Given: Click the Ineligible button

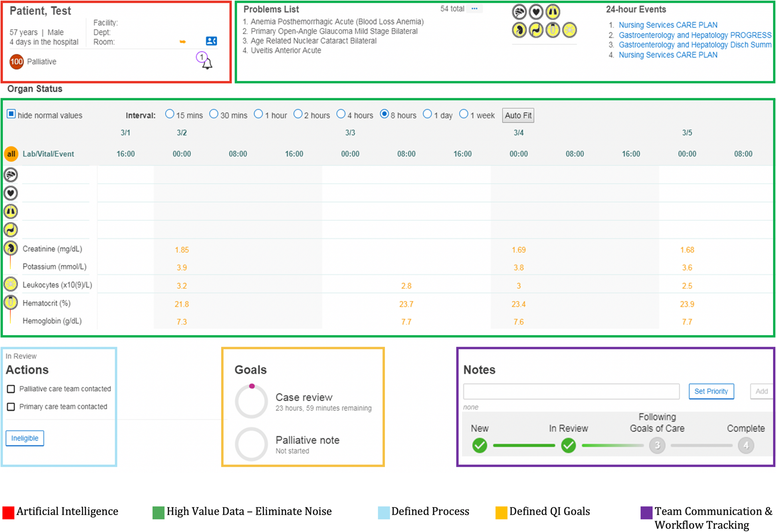Looking at the screenshot, I should 25,438.
